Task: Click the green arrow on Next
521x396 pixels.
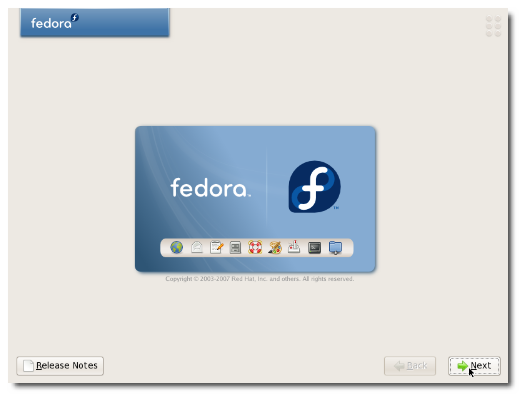Action: [x=463, y=366]
